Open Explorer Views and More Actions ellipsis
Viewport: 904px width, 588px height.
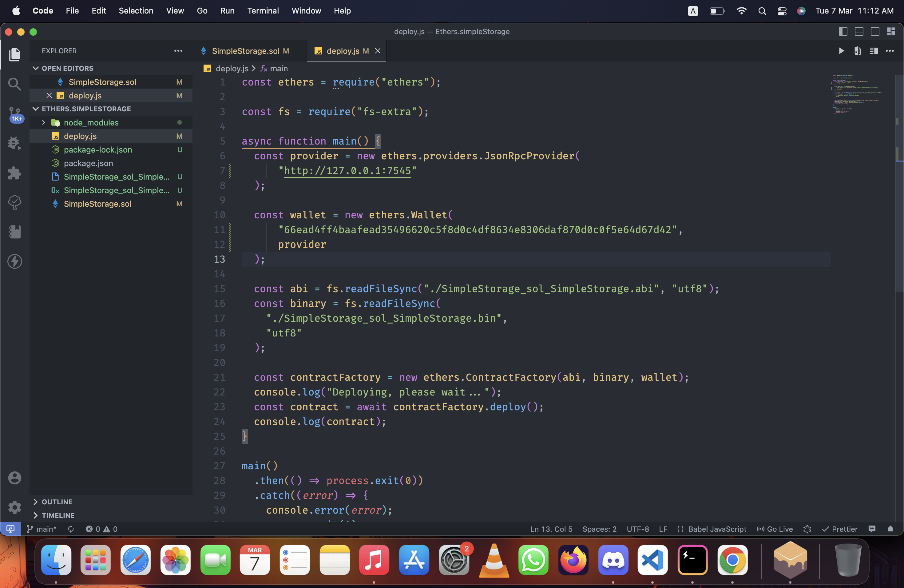[x=178, y=51]
